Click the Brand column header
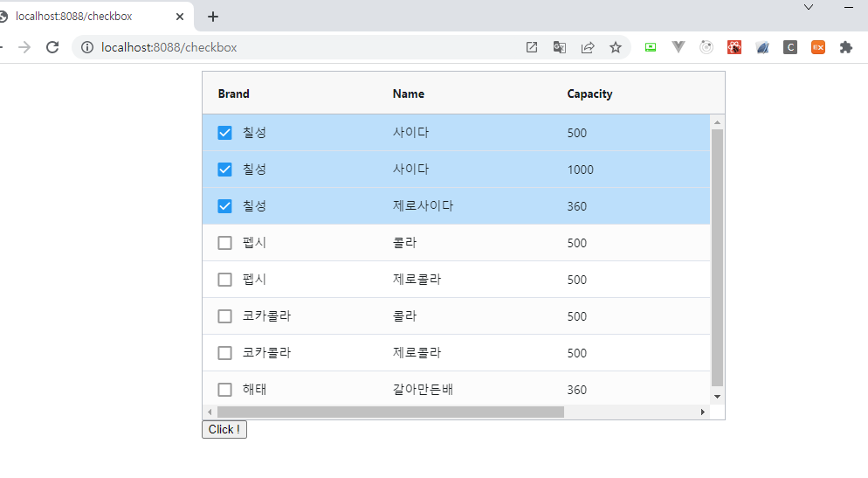Screen dimensions: 868x478 234,94
